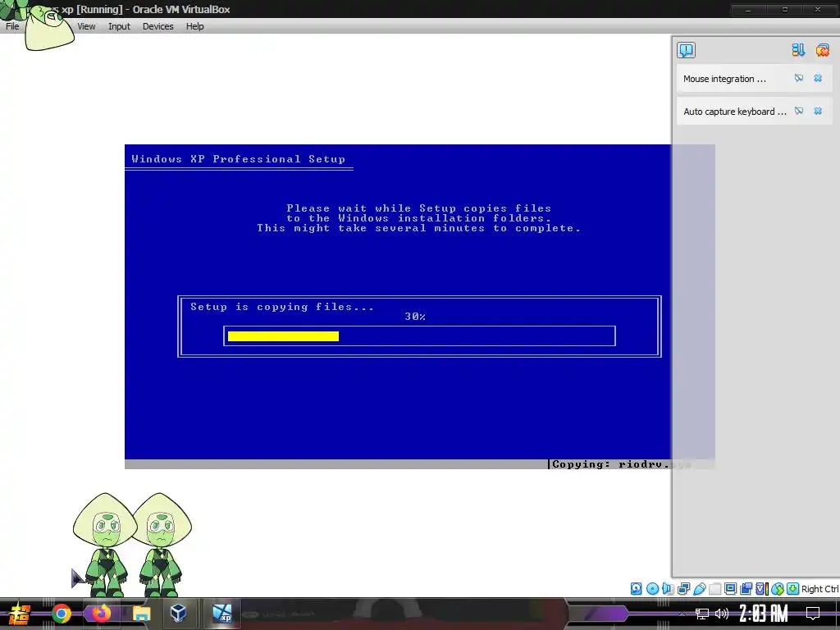
Task: Click the 'Please wait while Setup copies files' line
Action: click(x=419, y=208)
